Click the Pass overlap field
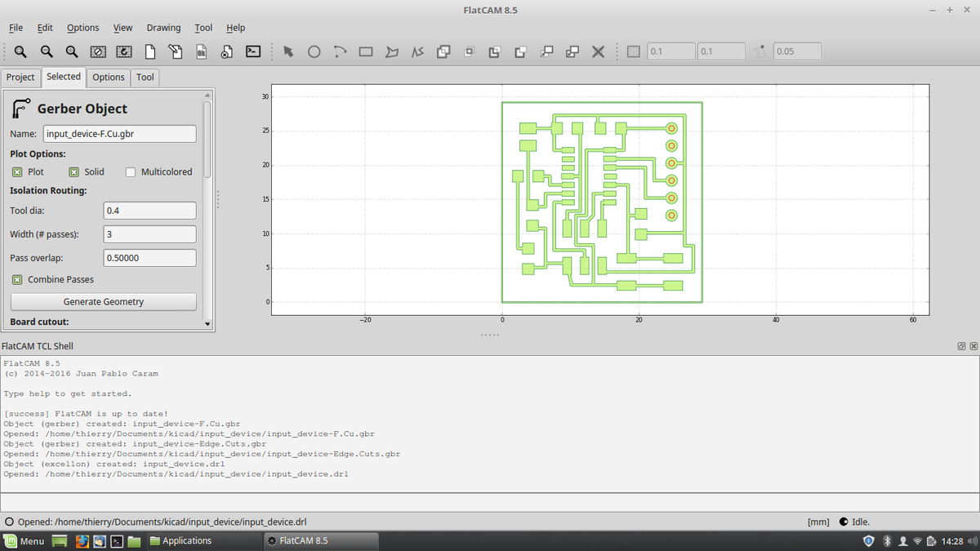 pyautogui.click(x=150, y=258)
